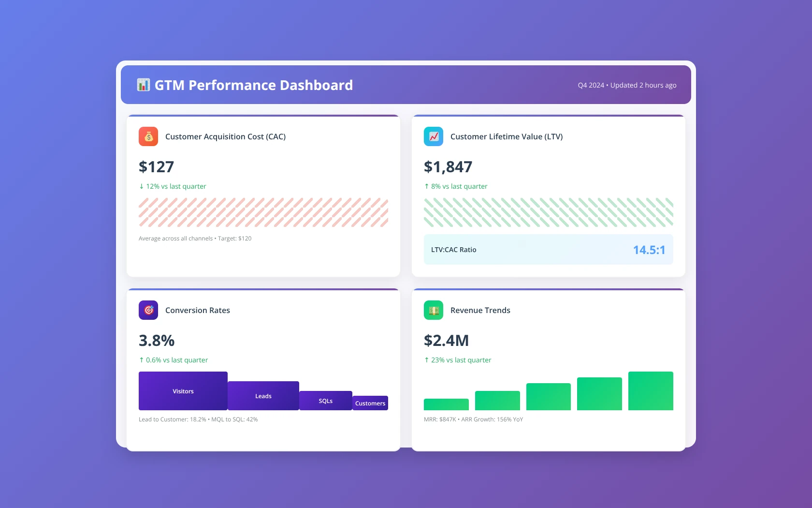Image resolution: width=812 pixels, height=508 pixels.
Task: Click '0.6% vs last quarter' change indicator
Action: tap(174, 360)
